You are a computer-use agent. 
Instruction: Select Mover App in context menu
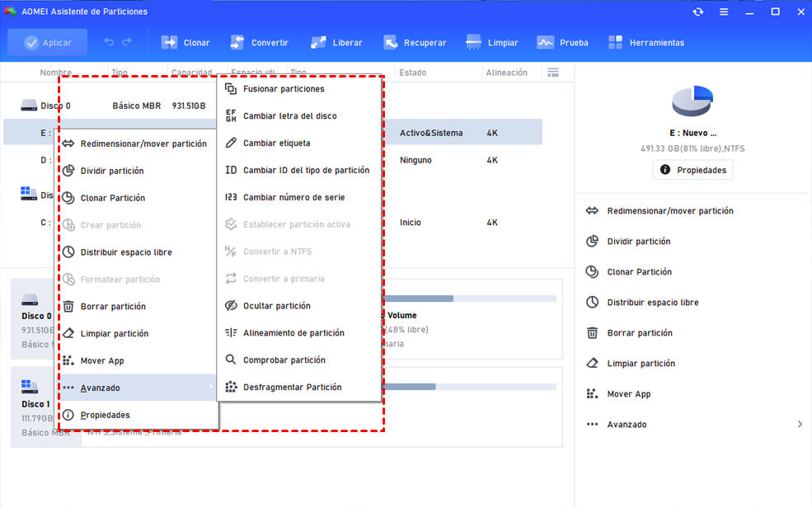pos(137,360)
